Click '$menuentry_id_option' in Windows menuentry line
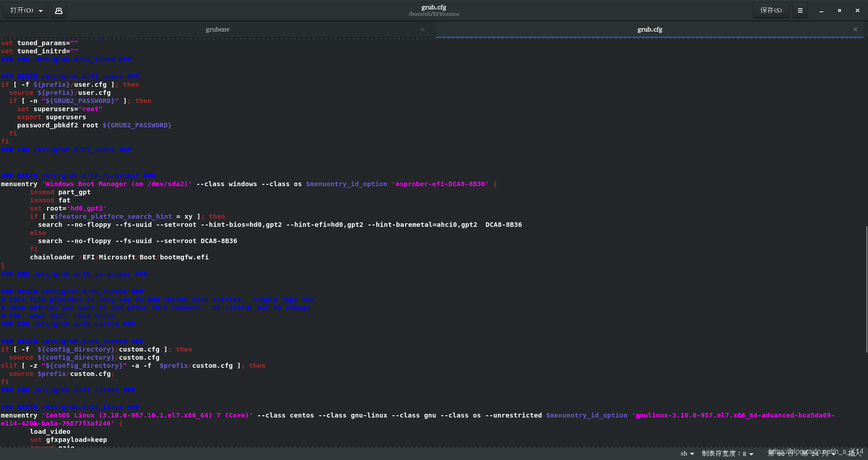868x460 pixels. pyautogui.click(x=347, y=184)
